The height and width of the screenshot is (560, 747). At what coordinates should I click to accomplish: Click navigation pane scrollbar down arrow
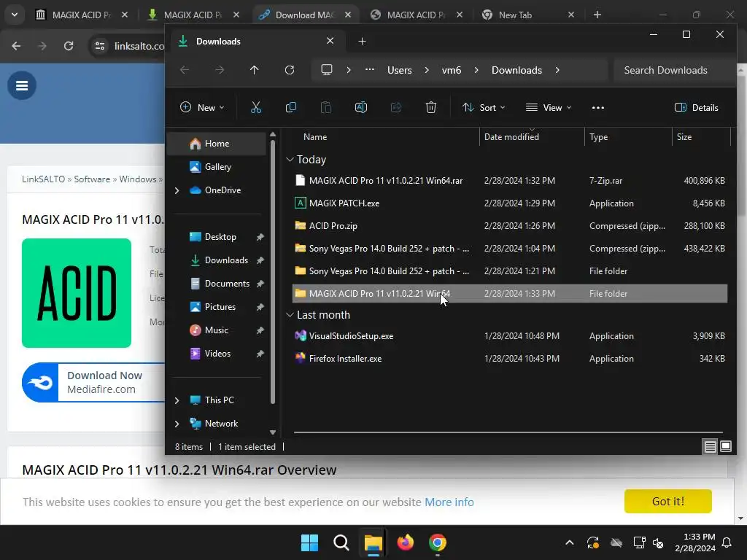tap(273, 432)
